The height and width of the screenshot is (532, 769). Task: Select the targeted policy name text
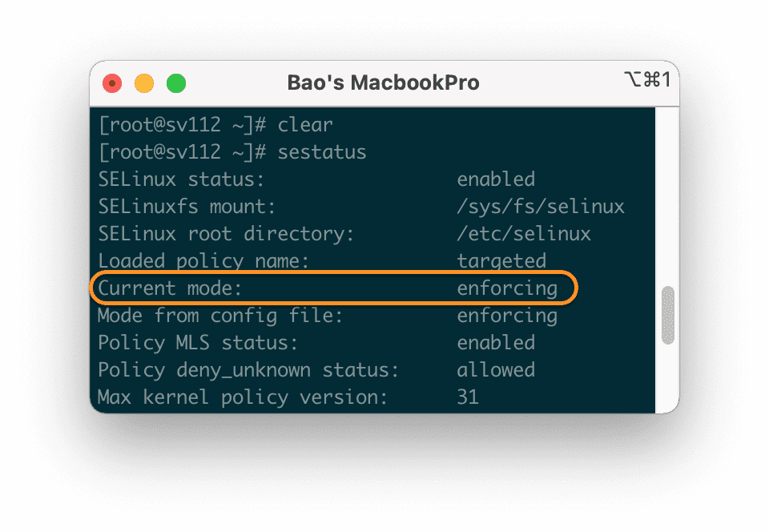point(501,260)
